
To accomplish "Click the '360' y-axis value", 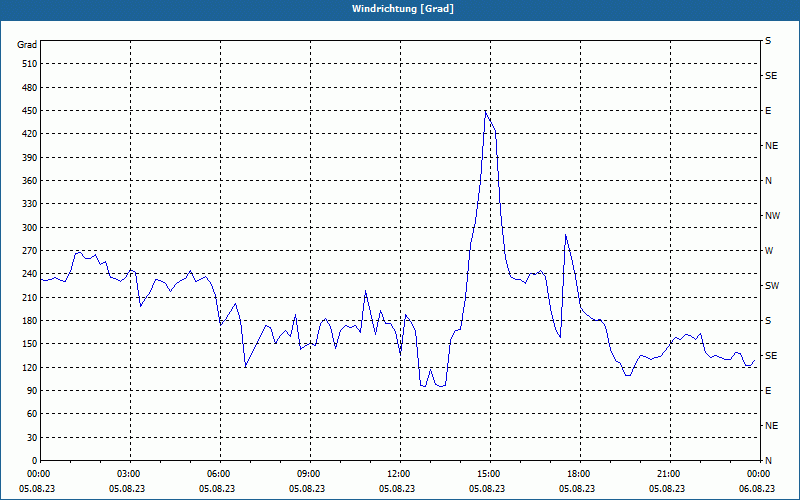I will (x=30, y=181).
